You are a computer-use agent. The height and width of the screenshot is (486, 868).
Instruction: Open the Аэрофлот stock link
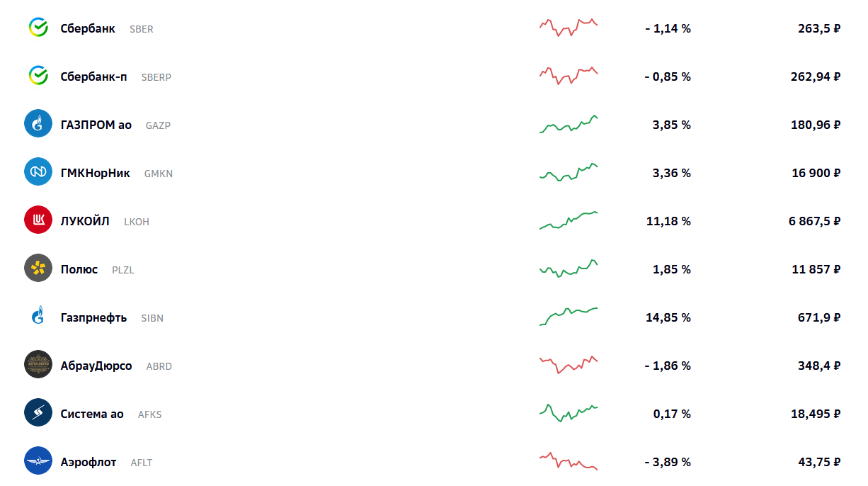click(x=88, y=463)
